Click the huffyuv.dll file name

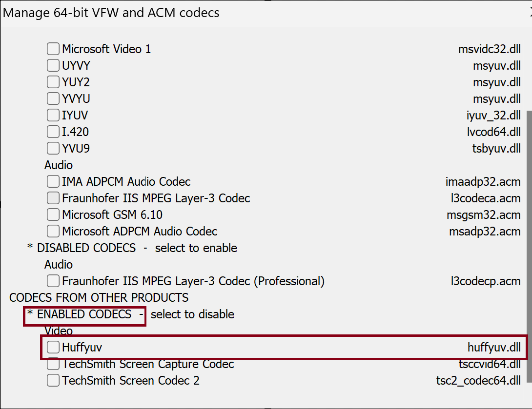[x=494, y=347]
